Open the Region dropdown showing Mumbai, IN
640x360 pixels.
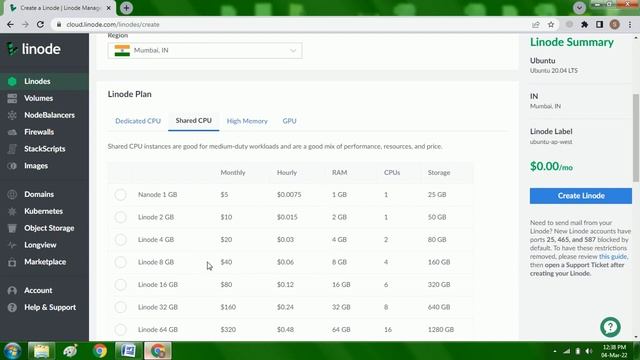(205, 51)
